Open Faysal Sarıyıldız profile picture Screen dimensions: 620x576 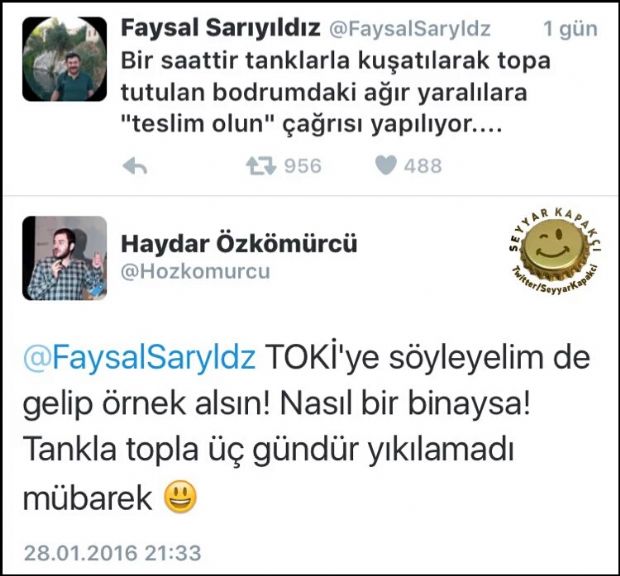(x=64, y=59)
